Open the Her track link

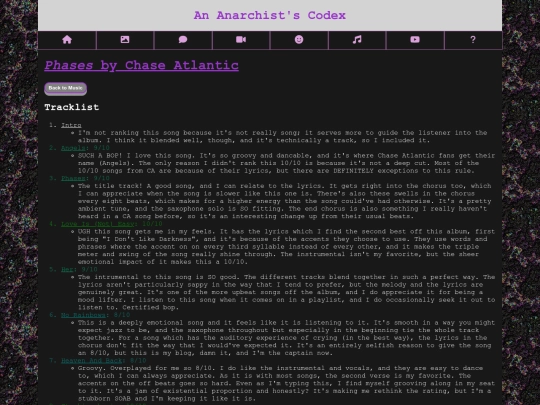click(x=67, y=269)
